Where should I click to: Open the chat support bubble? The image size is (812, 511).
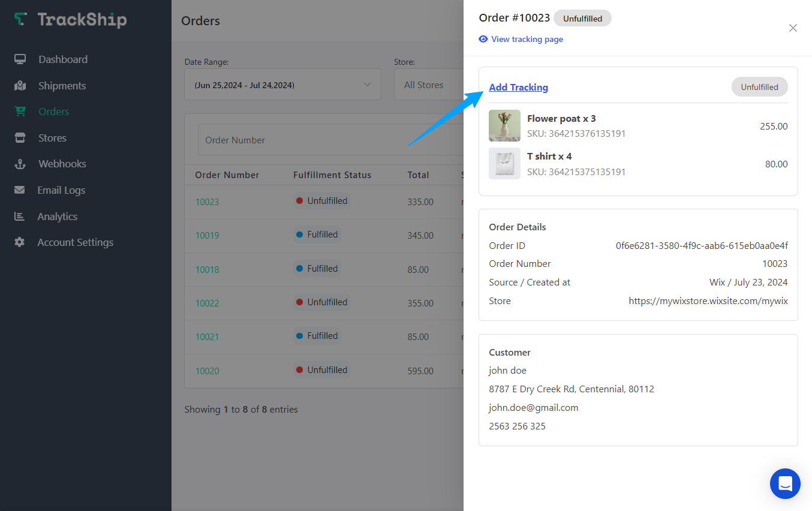(x=785, y=483)
